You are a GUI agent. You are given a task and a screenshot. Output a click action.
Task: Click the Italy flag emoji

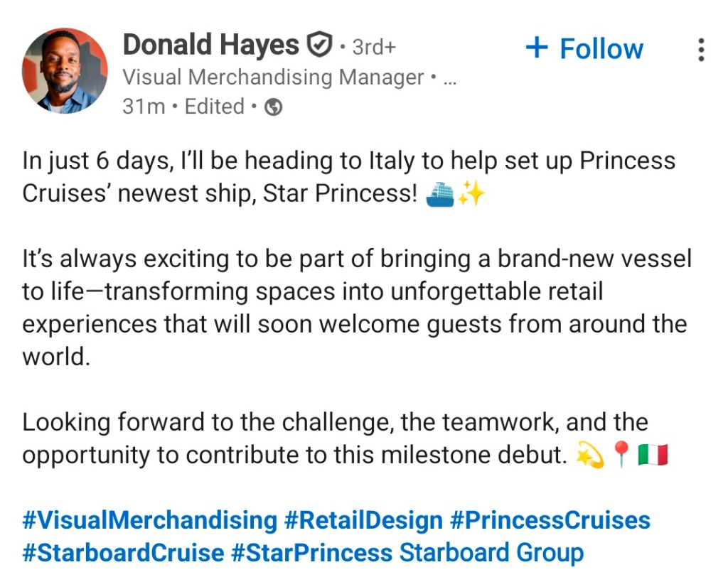click(653, 455)
